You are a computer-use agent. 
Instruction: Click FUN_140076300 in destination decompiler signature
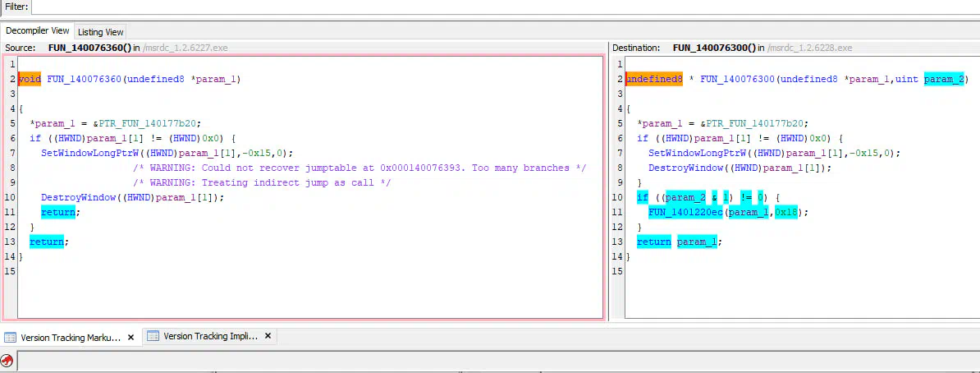(x=738, y=79)
